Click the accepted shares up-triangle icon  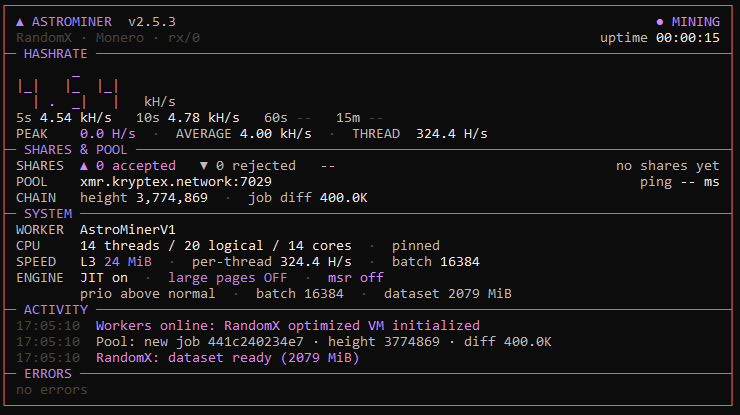click(x=84, y=166)
